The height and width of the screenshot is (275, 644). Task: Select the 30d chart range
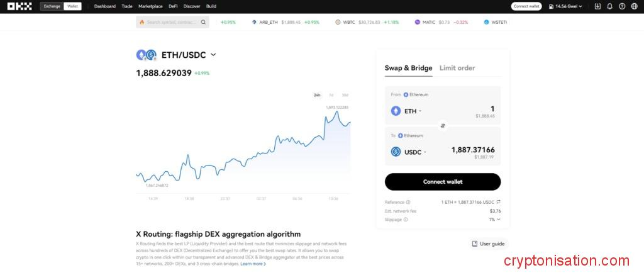(345, 95)
